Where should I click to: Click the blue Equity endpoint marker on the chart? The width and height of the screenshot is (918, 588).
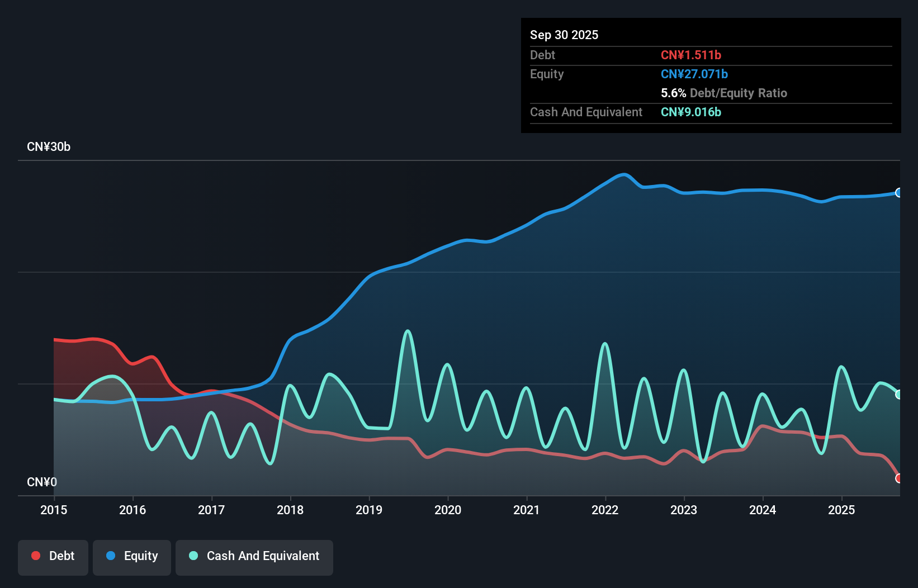(899, 193)
